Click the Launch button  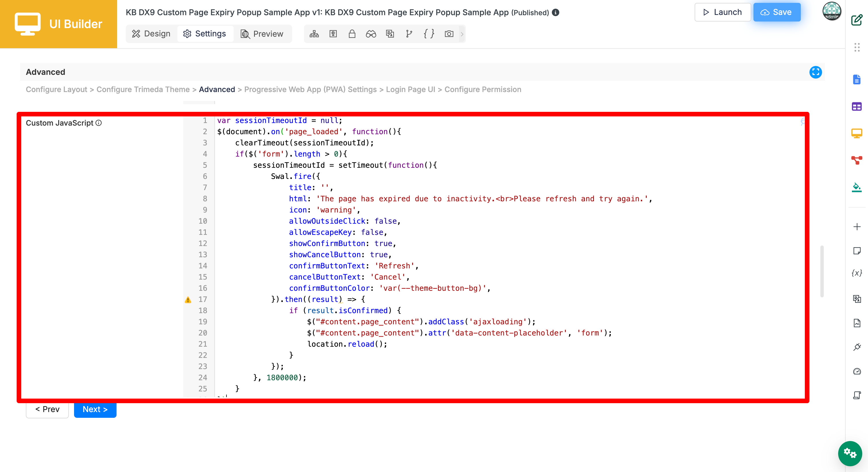point(722,12)
